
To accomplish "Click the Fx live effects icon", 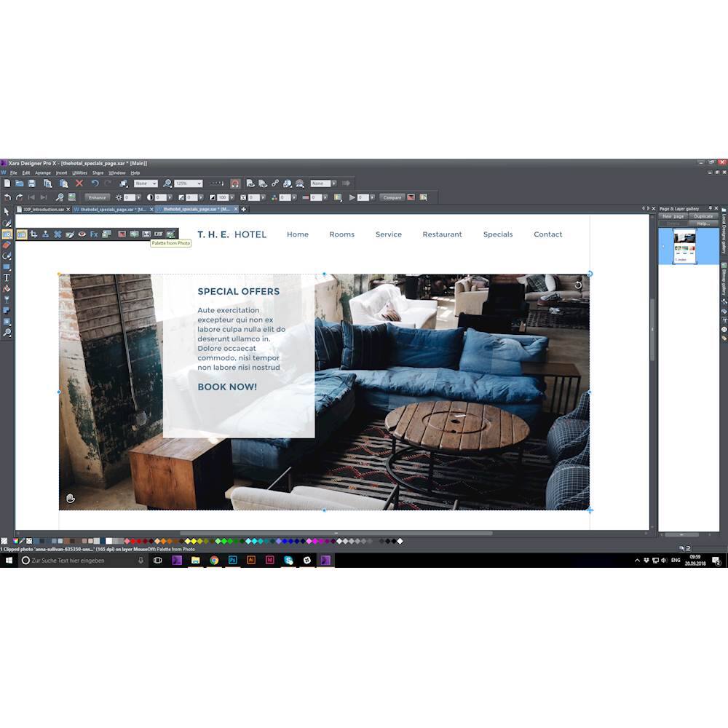I will (x=94, y=234).
